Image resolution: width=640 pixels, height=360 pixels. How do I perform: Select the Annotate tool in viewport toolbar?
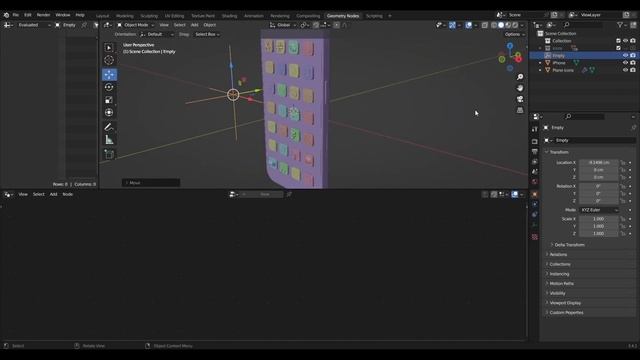coord(109,127)
